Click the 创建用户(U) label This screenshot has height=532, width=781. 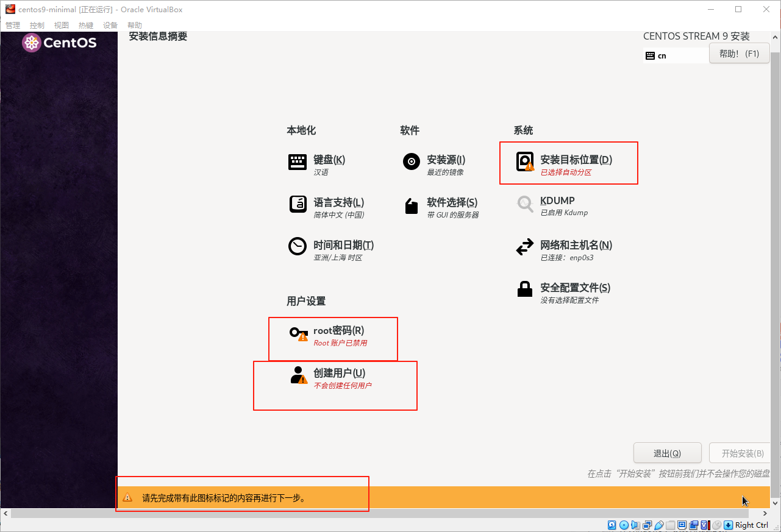click(x=340, y=373)
